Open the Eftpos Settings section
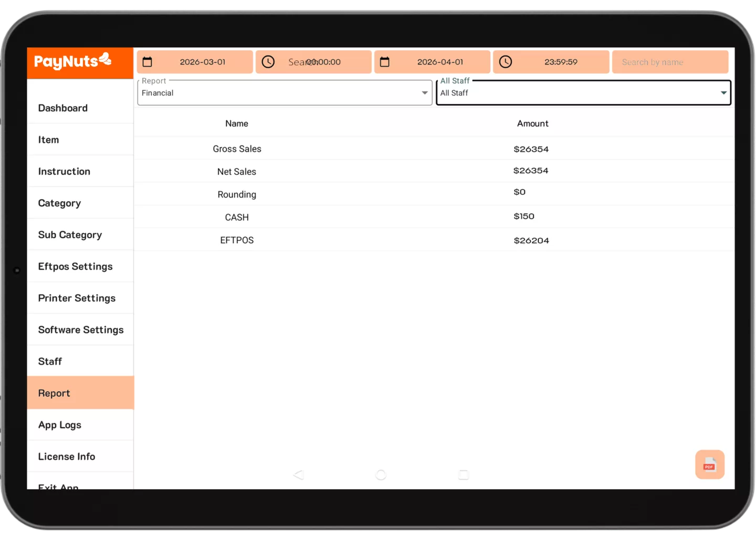 tap(75, 266)
